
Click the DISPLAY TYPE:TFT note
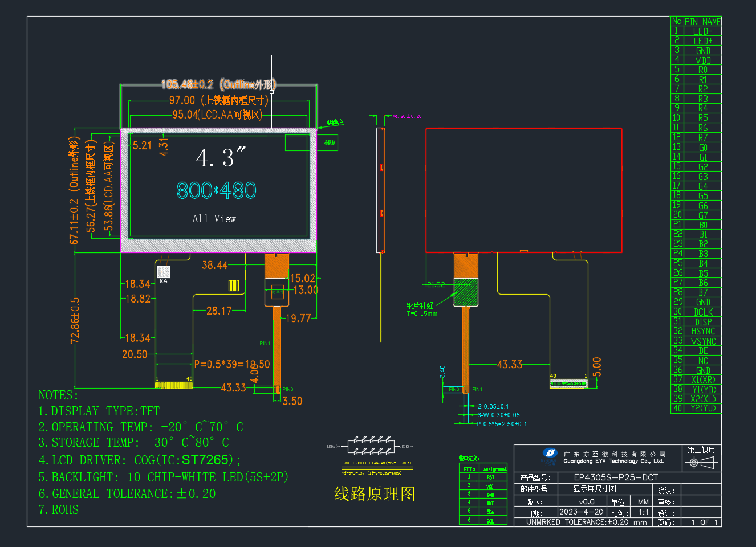(99, 411)
